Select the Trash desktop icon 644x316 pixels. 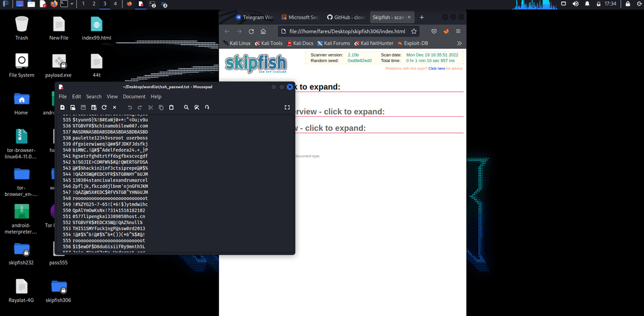(21, 28)
